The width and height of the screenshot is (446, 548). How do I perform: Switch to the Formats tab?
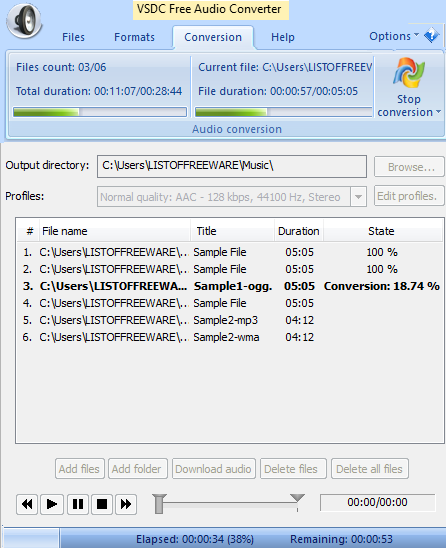(x=134, y=37)
